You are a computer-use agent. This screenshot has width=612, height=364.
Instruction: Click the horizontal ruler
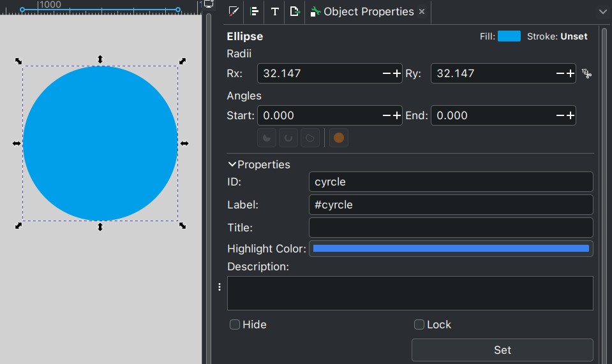pyautogui.click(x=101, y=8)
